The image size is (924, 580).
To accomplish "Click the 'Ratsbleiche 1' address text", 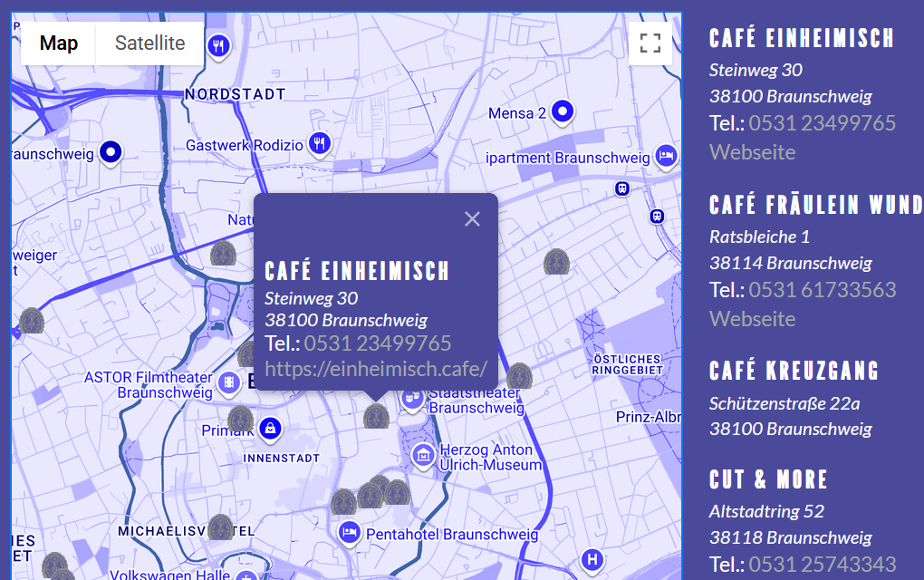I will [x=760, y=237].
